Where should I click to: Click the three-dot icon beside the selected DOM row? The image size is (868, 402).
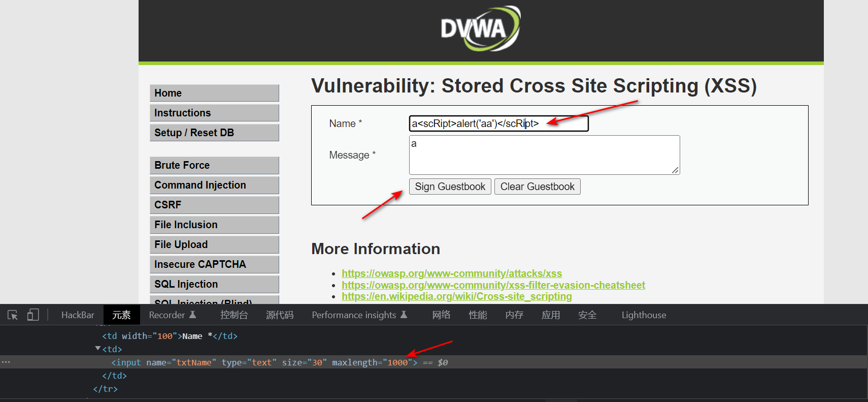[6, 362]
